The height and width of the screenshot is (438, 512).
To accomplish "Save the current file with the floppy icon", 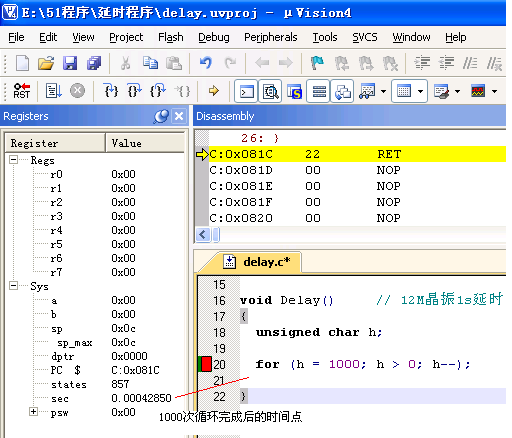I will pos(70,63).
